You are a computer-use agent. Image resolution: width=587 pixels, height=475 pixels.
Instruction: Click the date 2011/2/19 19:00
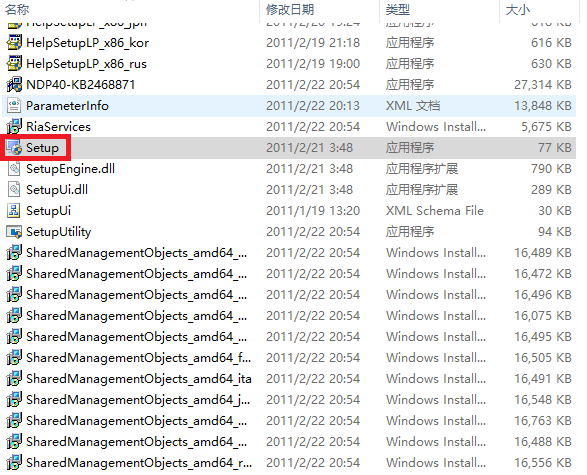[313, 64]
